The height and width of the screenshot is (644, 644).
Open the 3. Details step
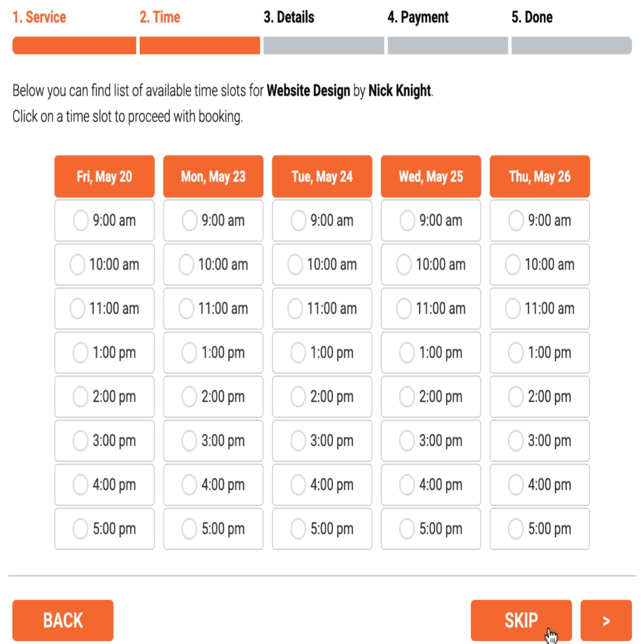[289, 17]
